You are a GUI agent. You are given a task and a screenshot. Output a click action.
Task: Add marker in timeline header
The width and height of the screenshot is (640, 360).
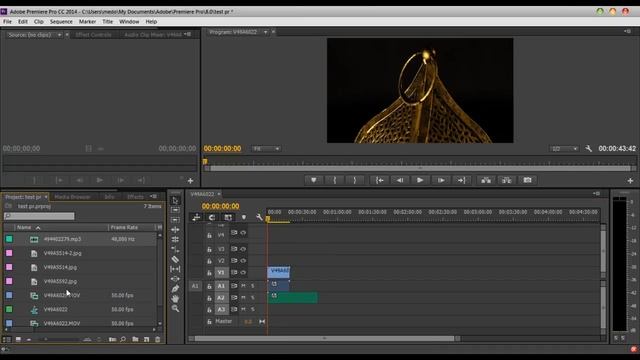(x=244, y=217)
